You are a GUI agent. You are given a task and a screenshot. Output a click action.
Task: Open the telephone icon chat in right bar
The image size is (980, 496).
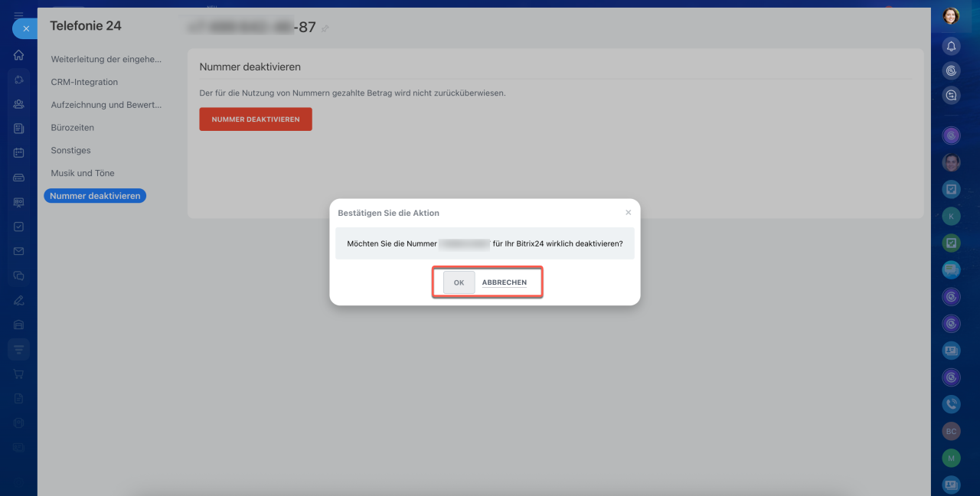951,404
